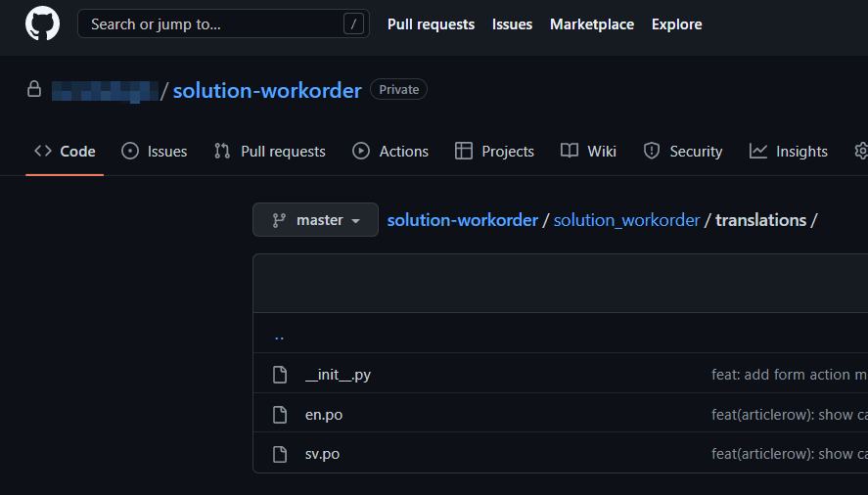Open the master branch dropdown
The width and height of the screenshot is (868, 495).
pos(315,220)
